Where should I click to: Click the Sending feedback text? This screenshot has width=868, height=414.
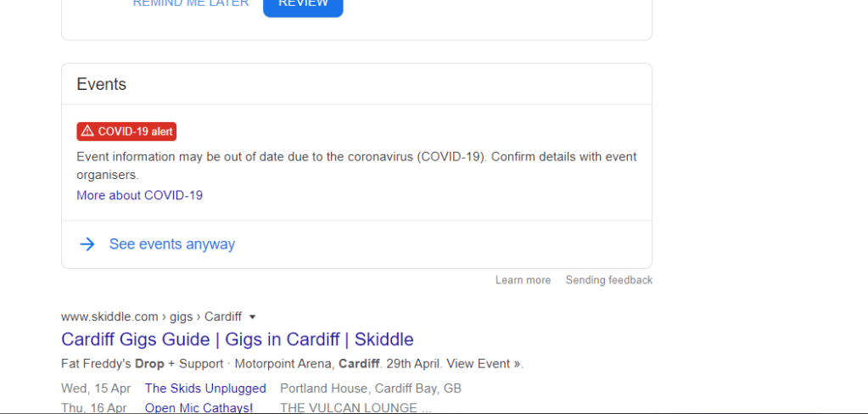point(608,280)
